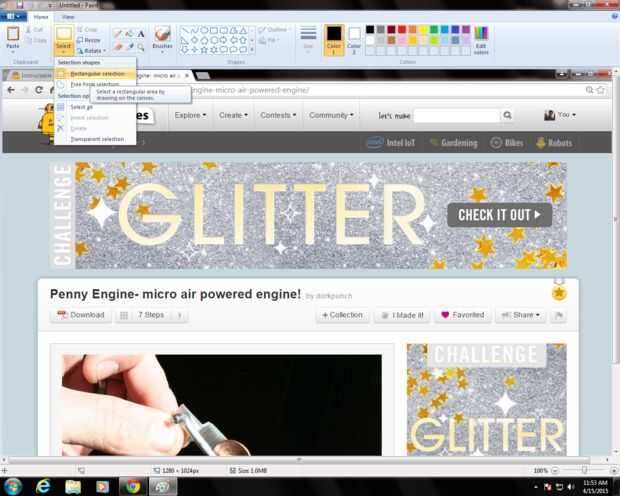
Task: Click the Copy button in Clipboard group
Action: click(36, 40)
